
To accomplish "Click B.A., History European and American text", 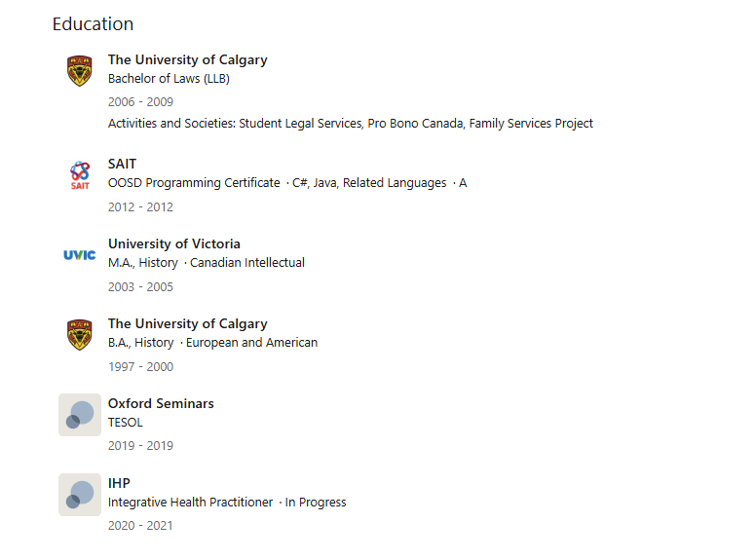I will (212, 343).
